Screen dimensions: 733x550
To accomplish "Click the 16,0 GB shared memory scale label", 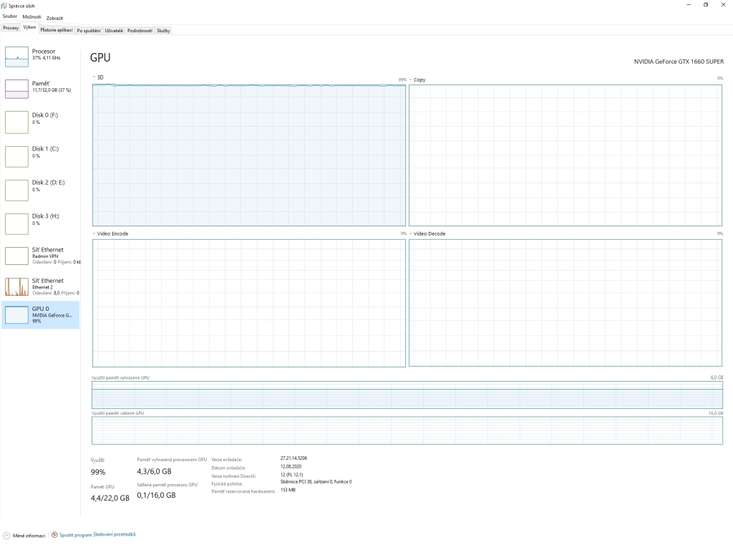I will click(x=716, y=413).
